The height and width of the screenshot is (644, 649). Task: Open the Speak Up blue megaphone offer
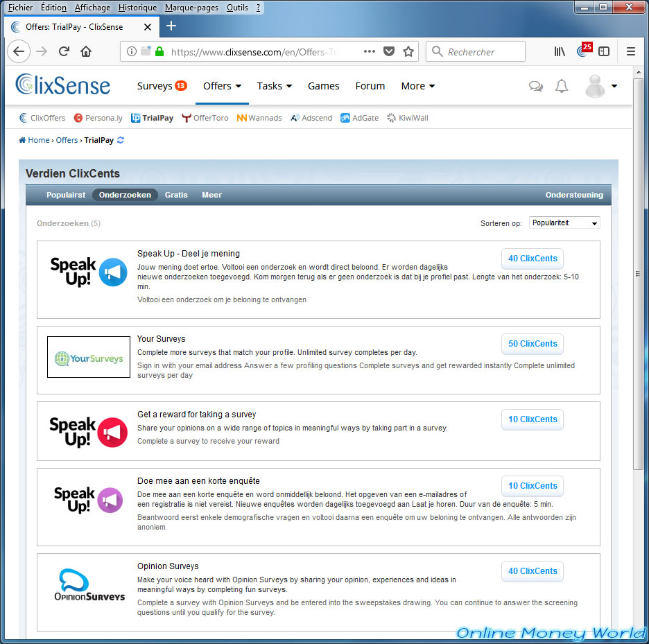pyautogui.click(x=89, y=272)
